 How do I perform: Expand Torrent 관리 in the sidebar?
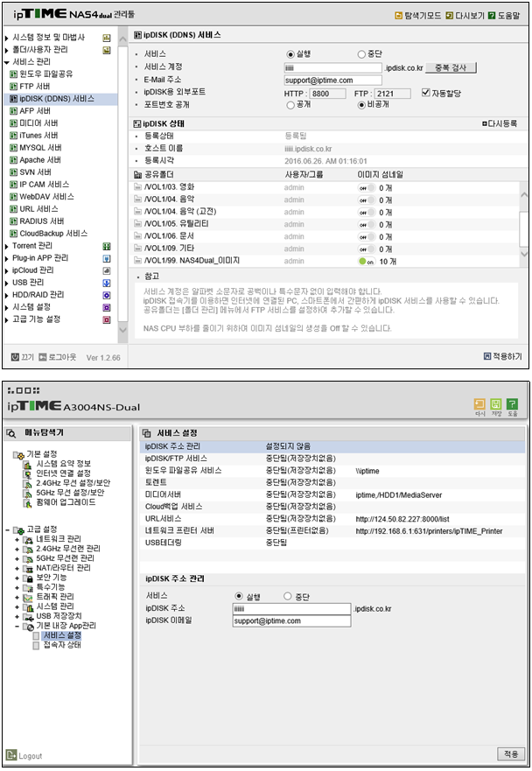click(6, 246)
